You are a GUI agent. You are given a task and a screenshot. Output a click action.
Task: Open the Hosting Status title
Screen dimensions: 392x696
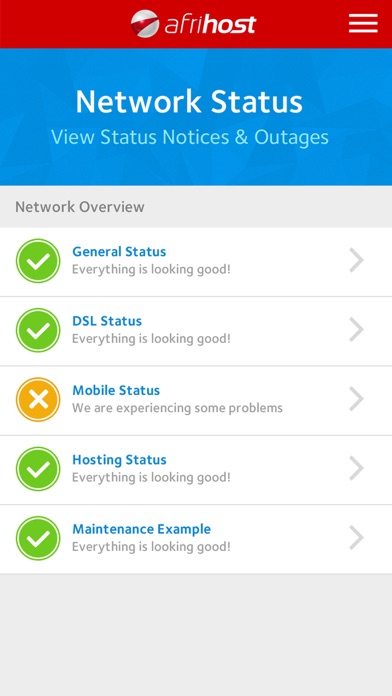(x=119, y=459)
